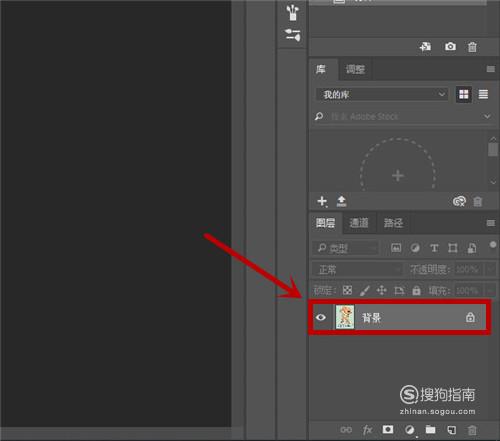Switch to the 调整 (Adjustments) tab
This screenshot has width=500, height=441.
pos(355,69)
